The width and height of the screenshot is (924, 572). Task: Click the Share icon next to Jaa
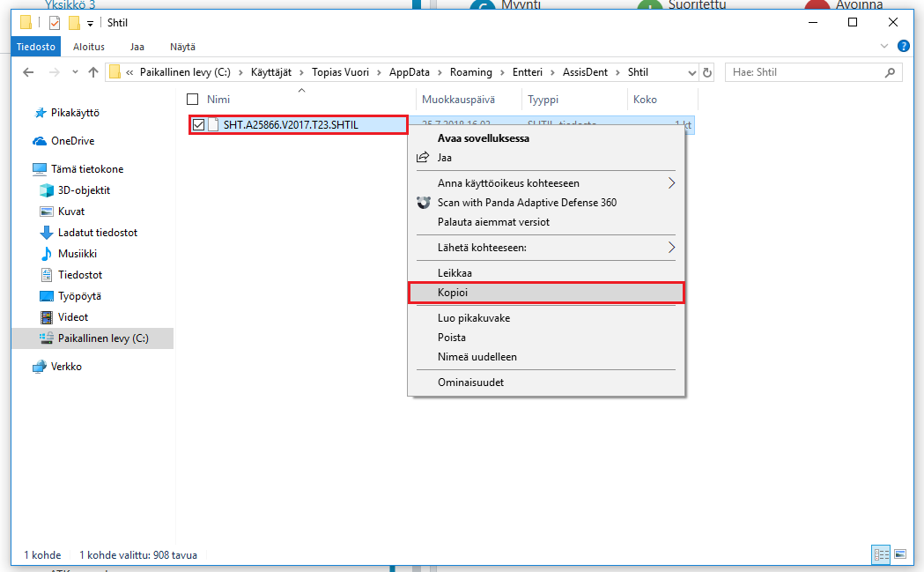[x=423, y=158]
